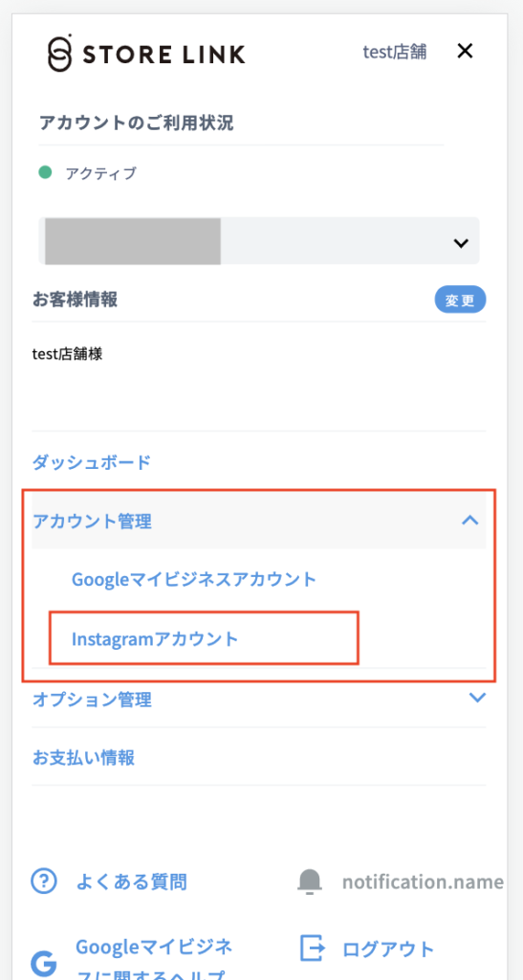The width and height of the screenshot is (523, 980).
Task: Click the 変更 button
Action: point(461,301)
